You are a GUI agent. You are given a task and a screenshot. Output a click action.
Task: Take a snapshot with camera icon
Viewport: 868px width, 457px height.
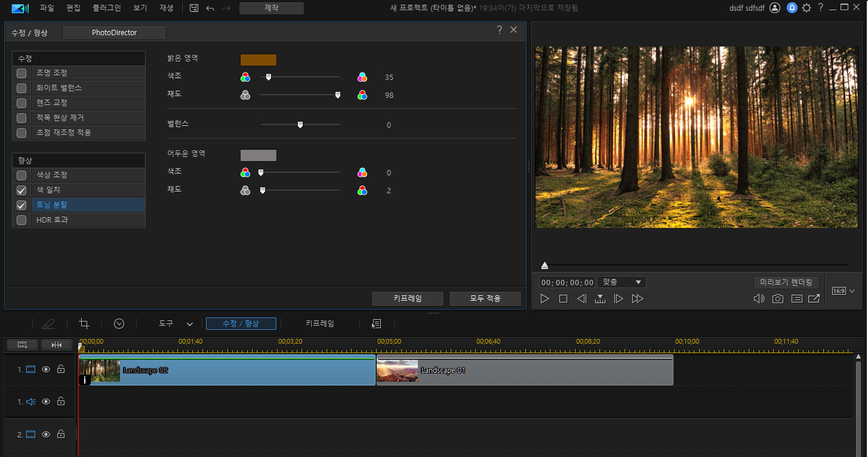click(777, 299)
